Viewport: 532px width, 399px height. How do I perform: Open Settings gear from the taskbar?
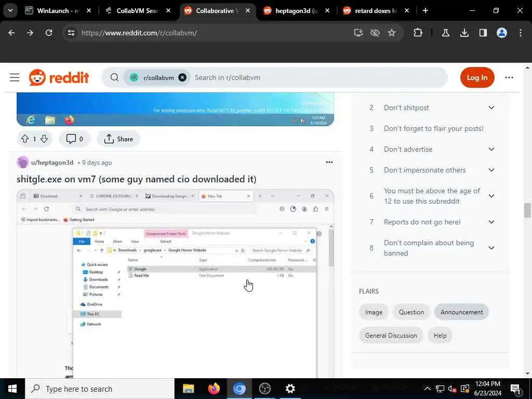pos(290,389)
